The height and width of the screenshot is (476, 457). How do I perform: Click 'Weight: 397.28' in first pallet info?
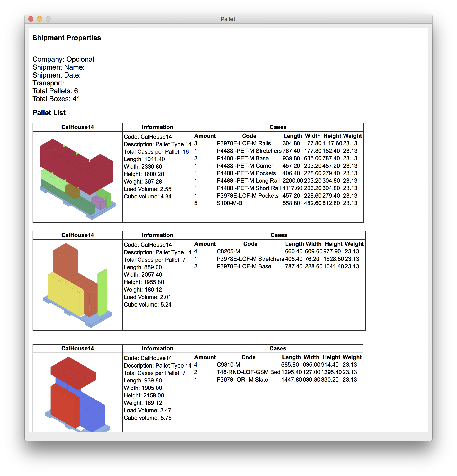tap(143, 182)
